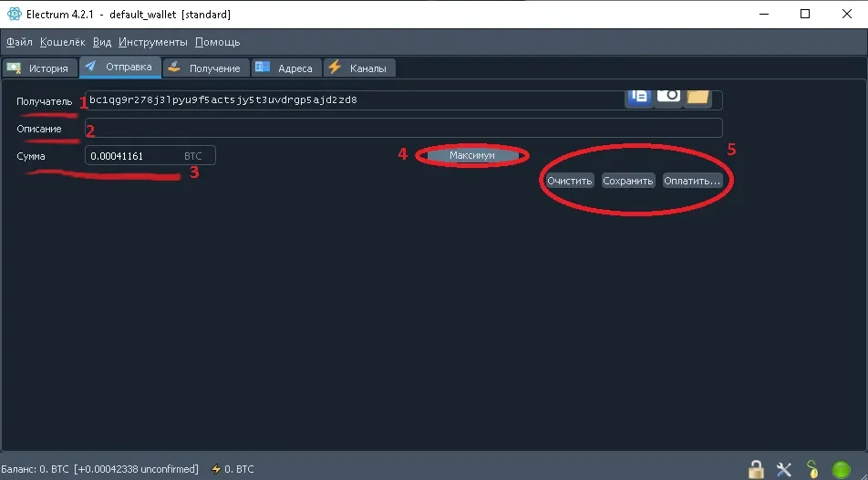The width and height of the screenshot is (868, 480).
Task: Click the Сумма label
Action: [x=31, y=156]
